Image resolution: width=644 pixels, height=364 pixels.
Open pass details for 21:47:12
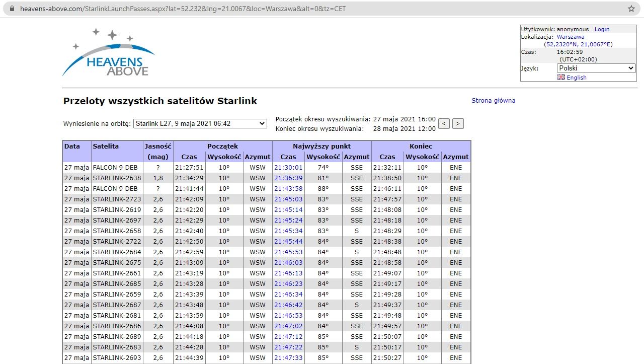[288, 337]
